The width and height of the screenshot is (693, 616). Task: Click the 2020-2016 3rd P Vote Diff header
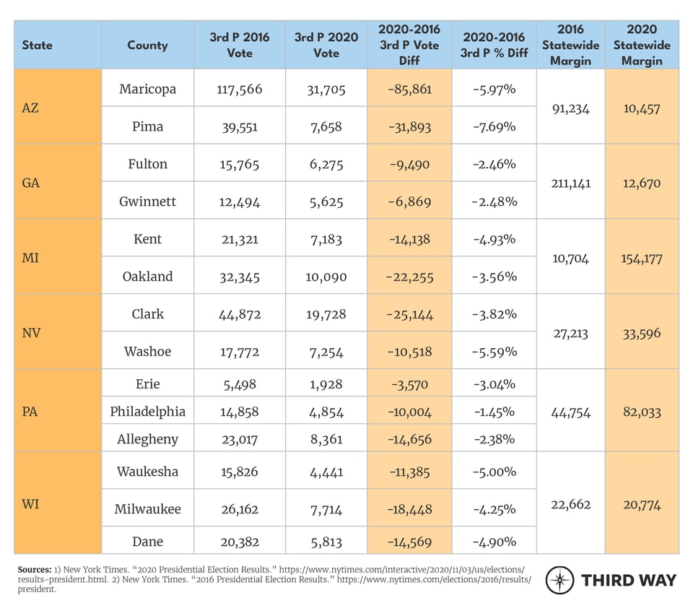(x=409, y=45)
